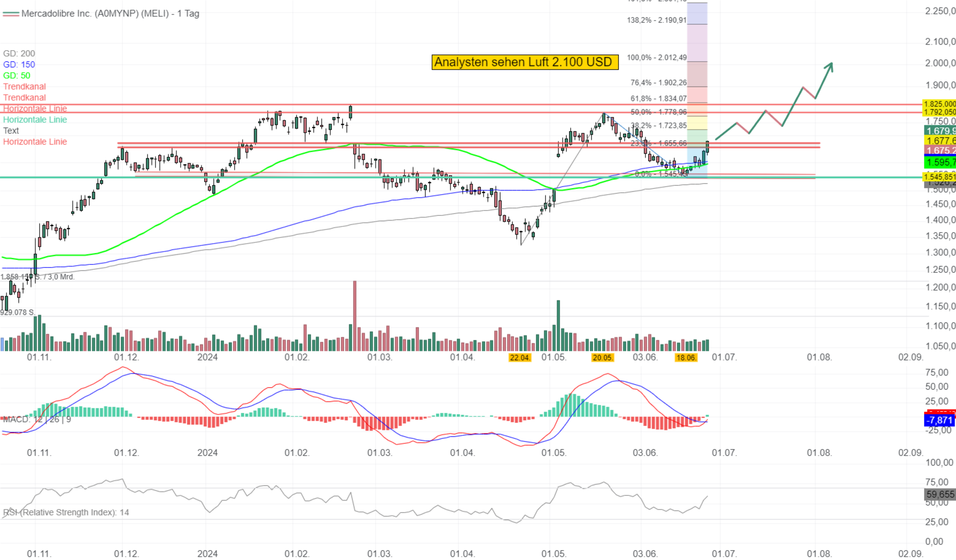
Task: Click the tallest red volume bar
Action: pyautogui.click(x=355, y=316)
